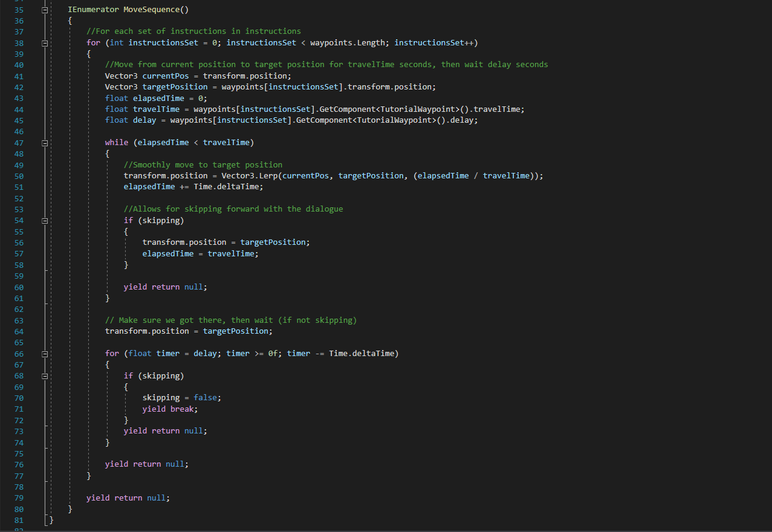The image size is (772, 532).
Task: Click line number 79 in the gutter
Action: pyautogui.click(x=18, y=498)
